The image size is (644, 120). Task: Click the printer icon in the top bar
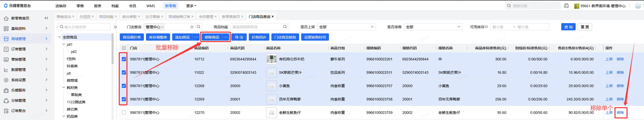point(566,6)
